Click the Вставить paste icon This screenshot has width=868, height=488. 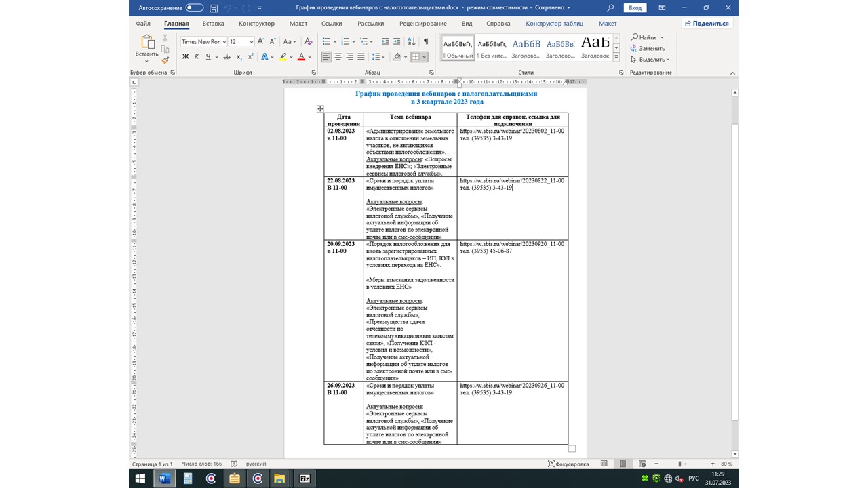tap(146, 42)
